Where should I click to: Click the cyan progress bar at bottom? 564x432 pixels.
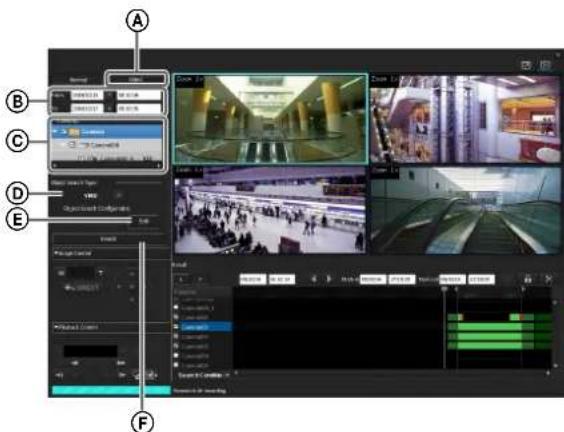coord(111,391)
